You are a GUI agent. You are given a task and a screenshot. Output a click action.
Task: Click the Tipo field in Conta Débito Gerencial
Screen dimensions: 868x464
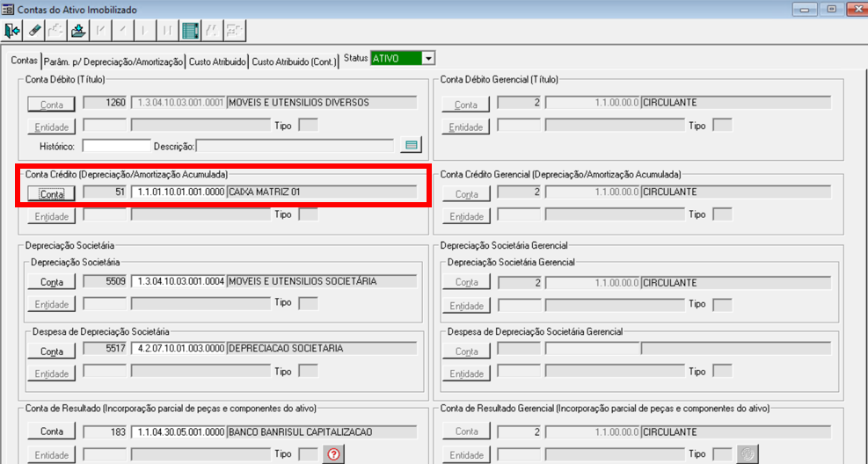point(722,125)
